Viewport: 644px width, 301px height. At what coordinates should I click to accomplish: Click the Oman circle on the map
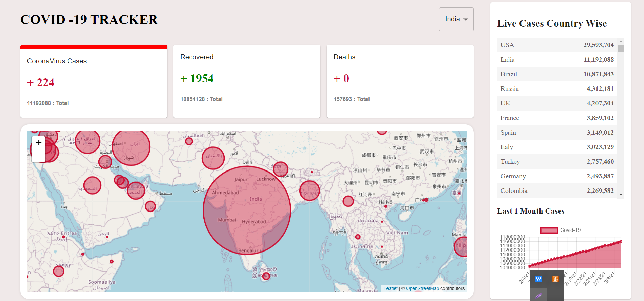(x=150, y=206)
